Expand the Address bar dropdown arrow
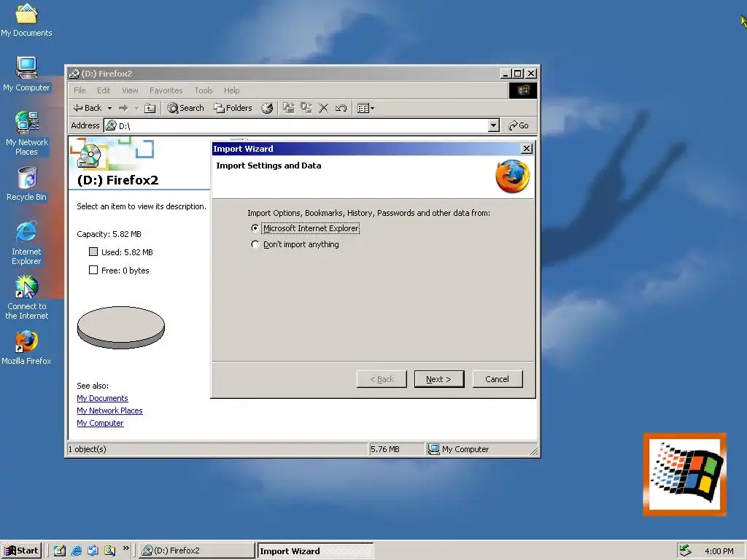Viewport: 747px width, 560px height. (494, 125)
